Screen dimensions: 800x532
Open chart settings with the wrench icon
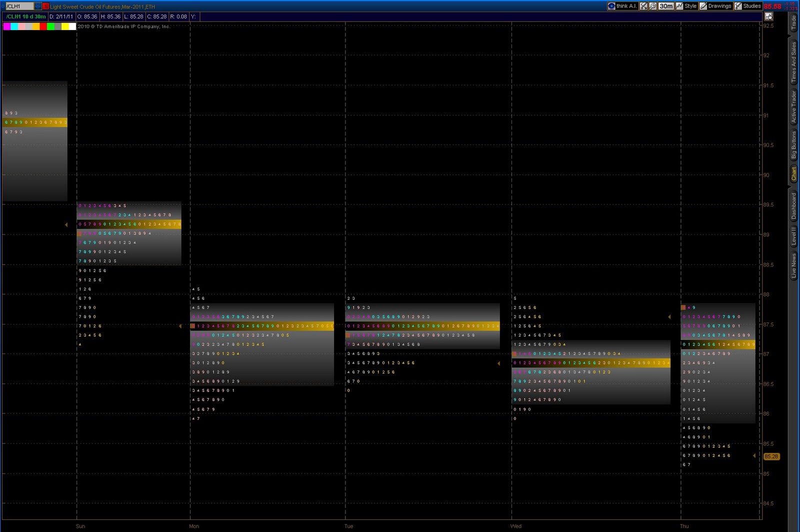(x=653, y=6)
